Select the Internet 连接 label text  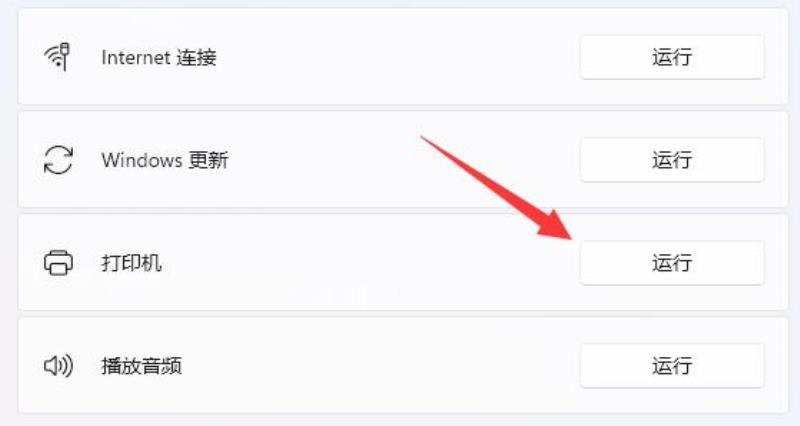click(x=159, y=57)
